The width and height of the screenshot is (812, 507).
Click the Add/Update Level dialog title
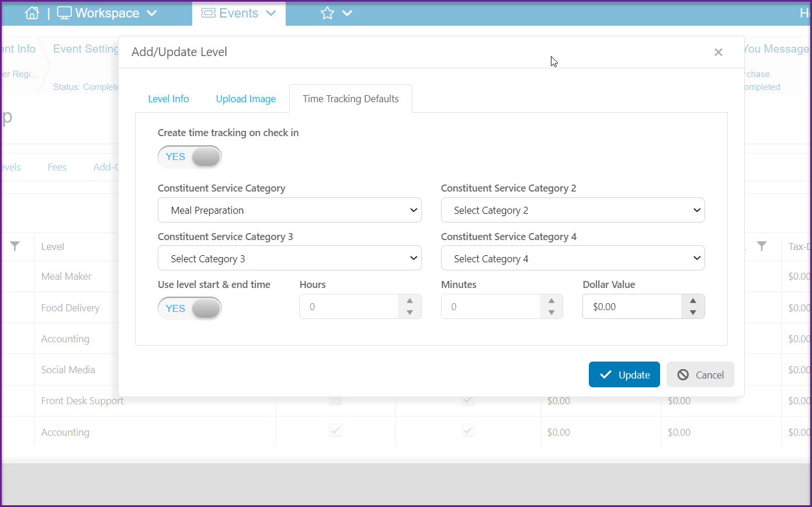(179, 52)
